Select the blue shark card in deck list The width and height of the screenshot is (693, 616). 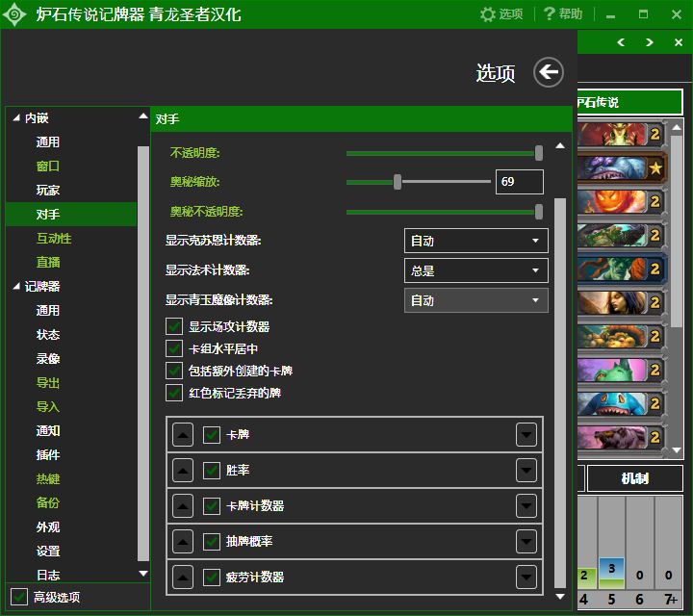(x=622, y=403)
